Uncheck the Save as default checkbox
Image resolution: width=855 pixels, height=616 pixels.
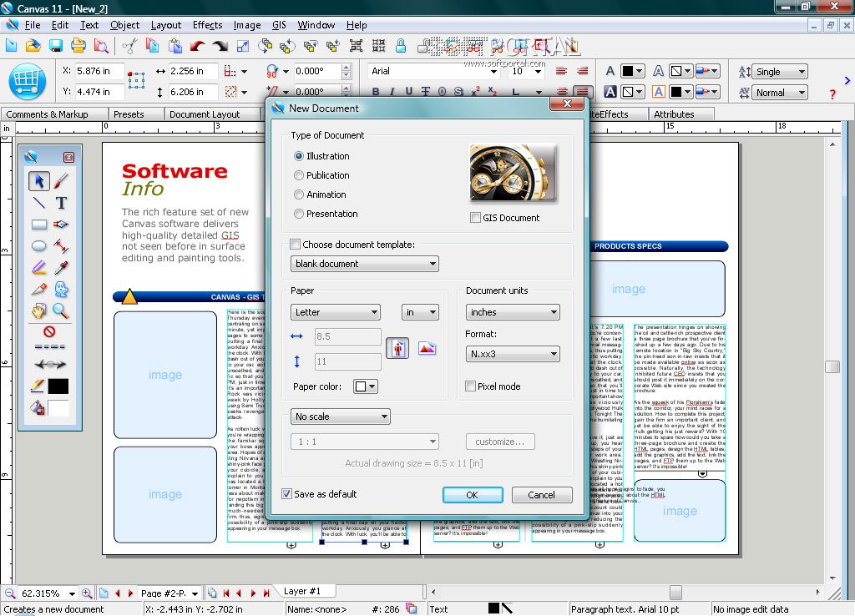(x=287, y=494)
